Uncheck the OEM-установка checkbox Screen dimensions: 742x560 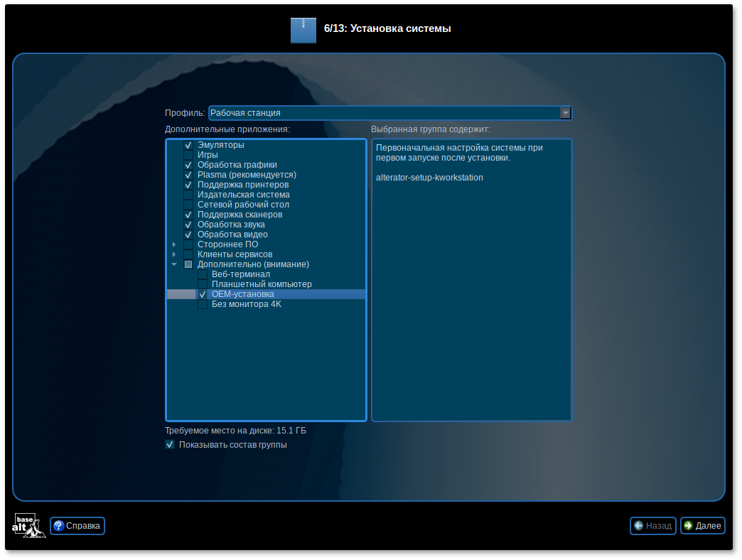coord(203,294)
